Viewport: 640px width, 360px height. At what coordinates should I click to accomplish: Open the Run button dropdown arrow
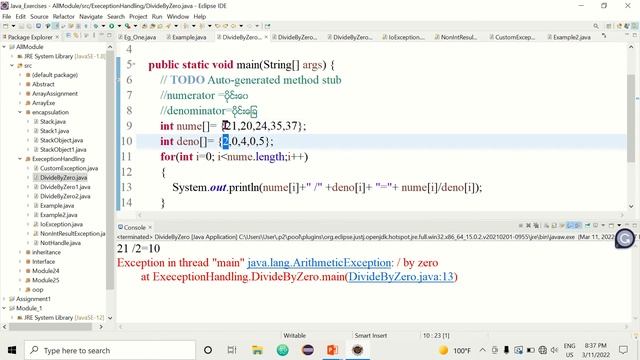119,26
